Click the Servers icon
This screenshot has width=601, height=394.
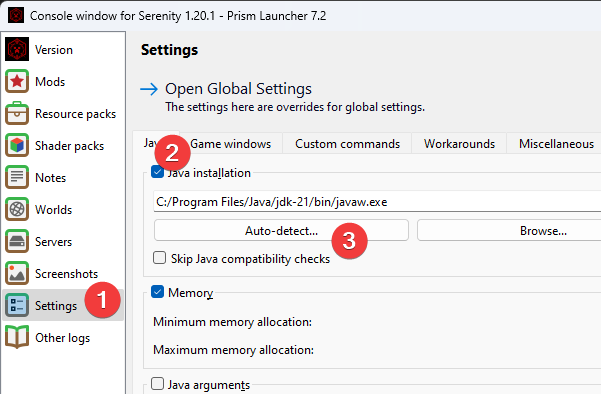(x=17, y=241)
